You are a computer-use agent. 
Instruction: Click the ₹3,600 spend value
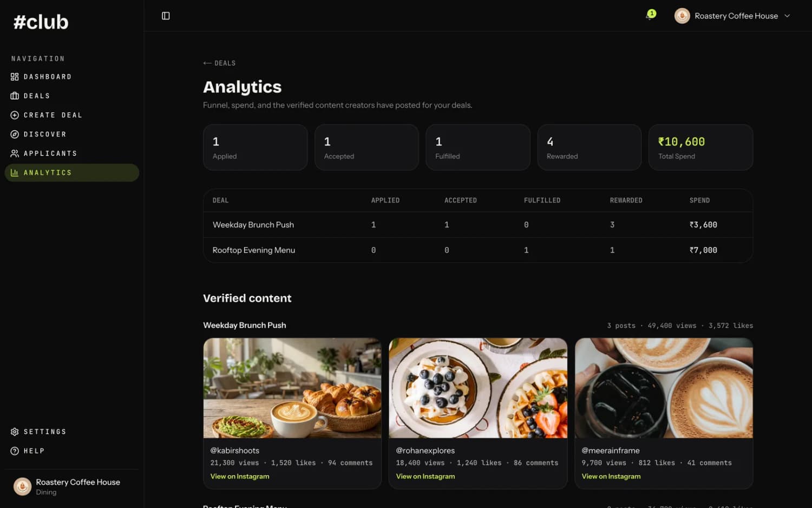click(703, 225)
